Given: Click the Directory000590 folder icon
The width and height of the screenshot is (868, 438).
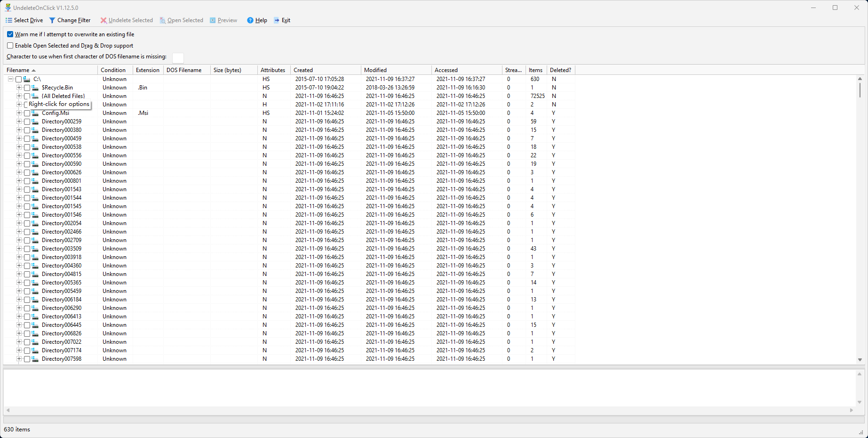Looking at the screenshot, I should point(35,164).
